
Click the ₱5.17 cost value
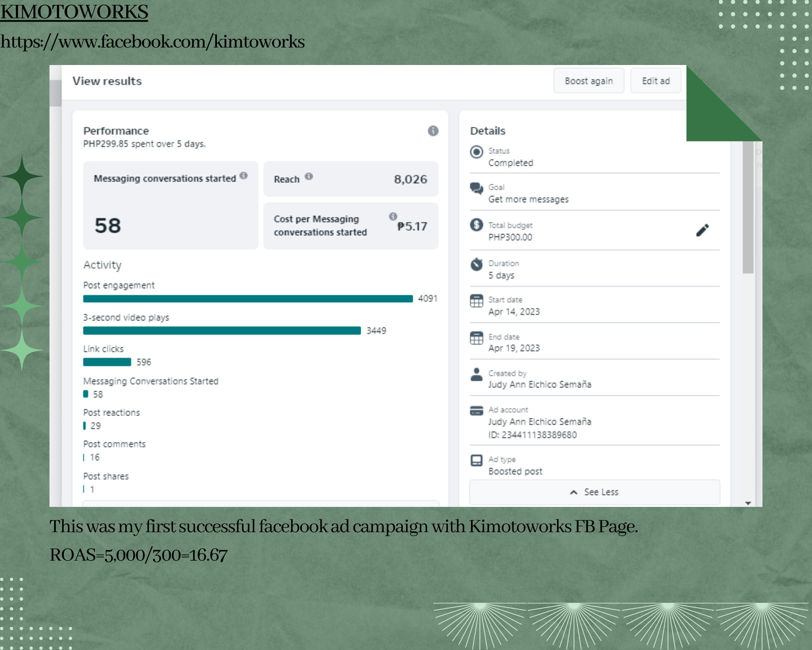(x=412, y=226)
